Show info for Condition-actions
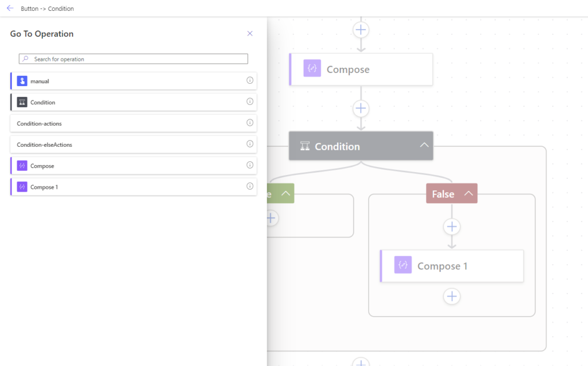The image size is (588, 366). [x=250, y=123]
